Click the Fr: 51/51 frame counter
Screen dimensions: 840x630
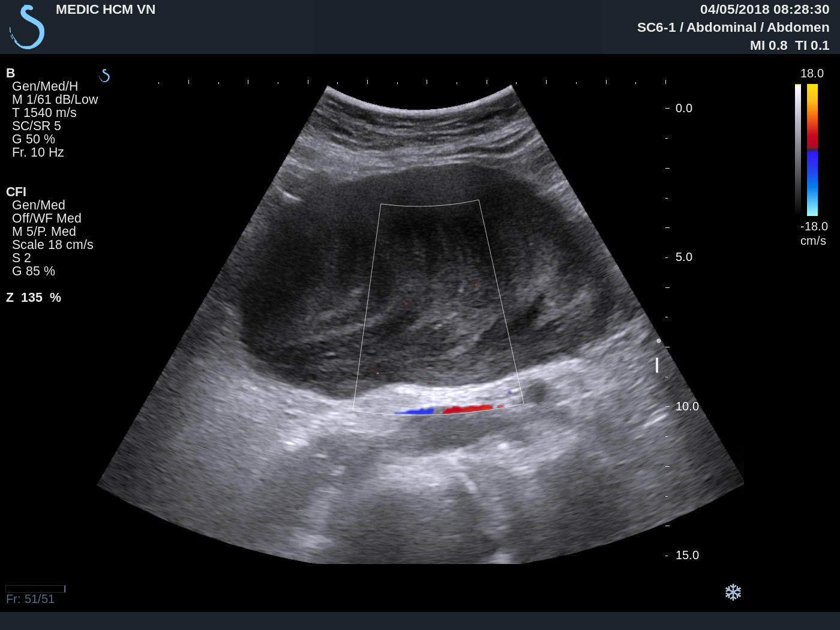30,599
